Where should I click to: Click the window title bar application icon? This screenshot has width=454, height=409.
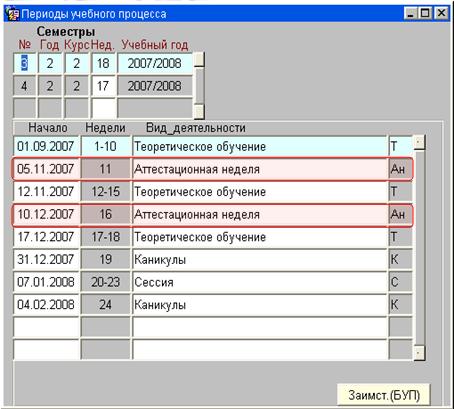point(12,14)
